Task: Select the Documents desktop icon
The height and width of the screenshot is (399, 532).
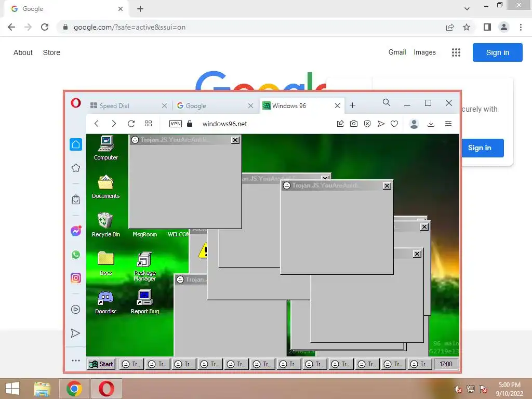Action: coord(106,187)
